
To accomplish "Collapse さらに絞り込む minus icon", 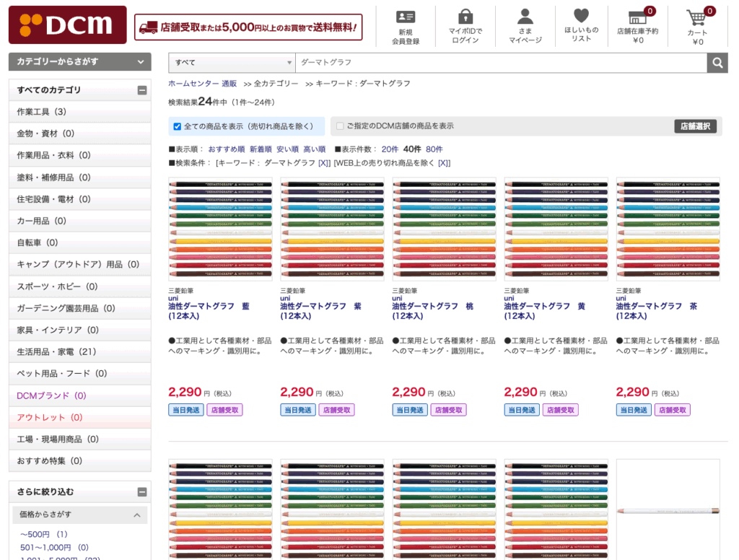I will click(142, 492).
